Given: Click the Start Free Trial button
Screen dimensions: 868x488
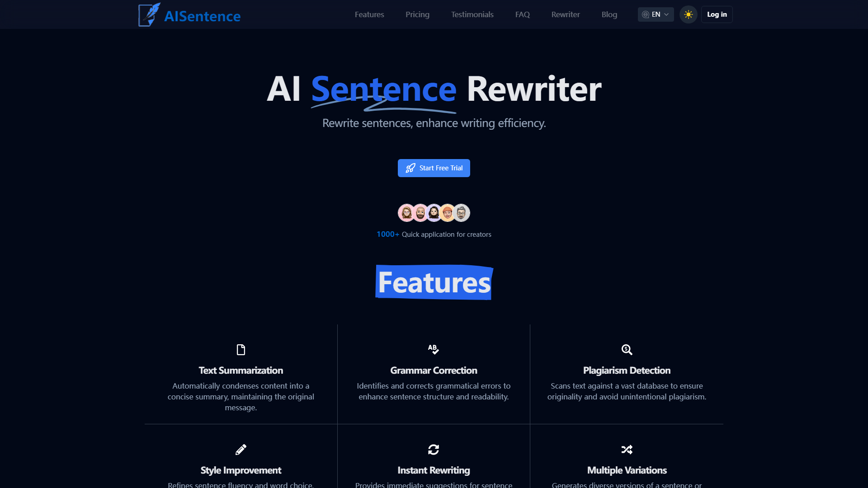Looking at the screenshot, I should (434, 168).
